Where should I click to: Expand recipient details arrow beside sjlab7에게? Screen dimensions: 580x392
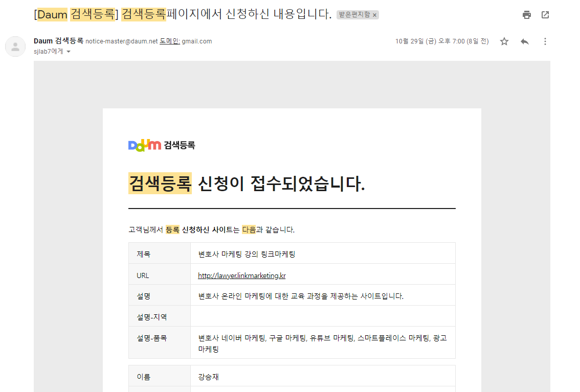69,52
